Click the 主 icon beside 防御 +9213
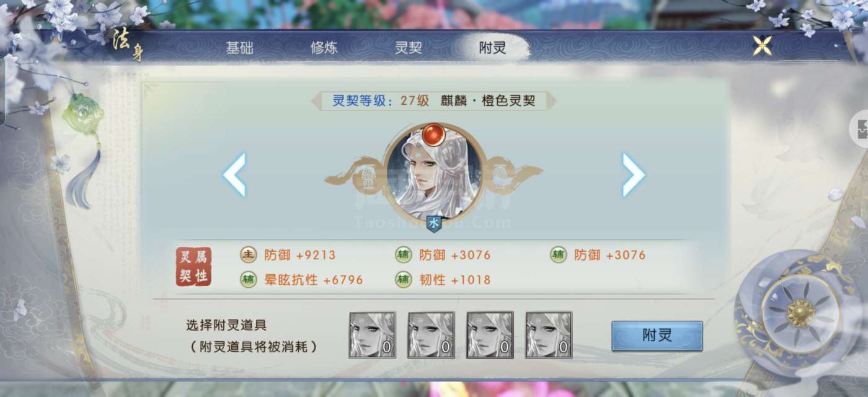 (x=249, y=255)
